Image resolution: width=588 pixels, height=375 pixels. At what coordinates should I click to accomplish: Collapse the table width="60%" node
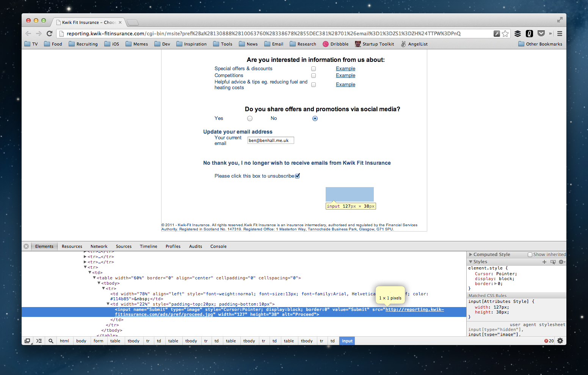pyautogui.click(x=94, y=278)
